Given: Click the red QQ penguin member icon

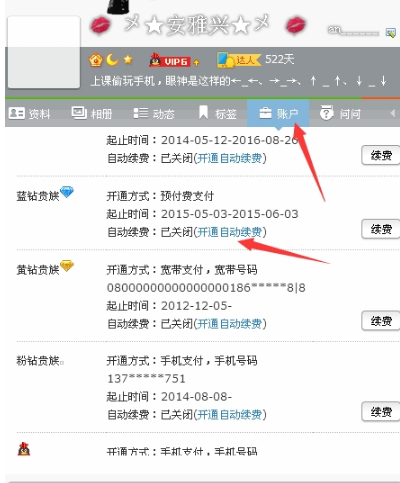Looking at the screenshot, I should coord(24,449).
